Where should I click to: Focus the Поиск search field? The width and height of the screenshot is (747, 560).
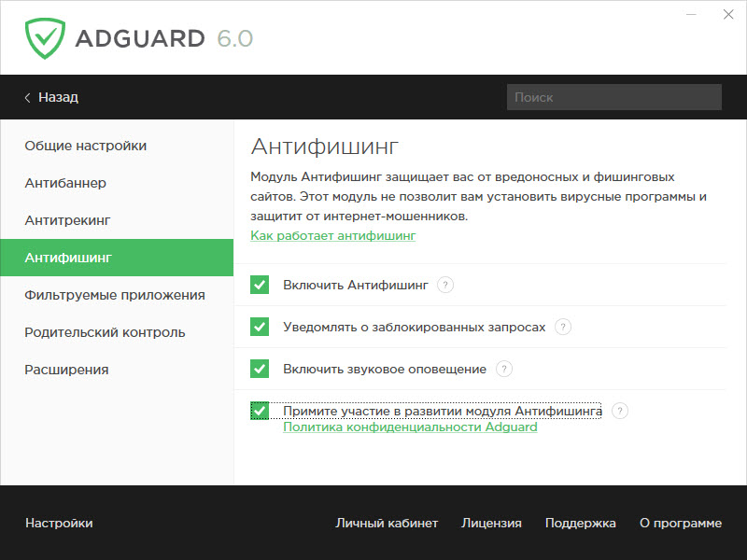614,97
